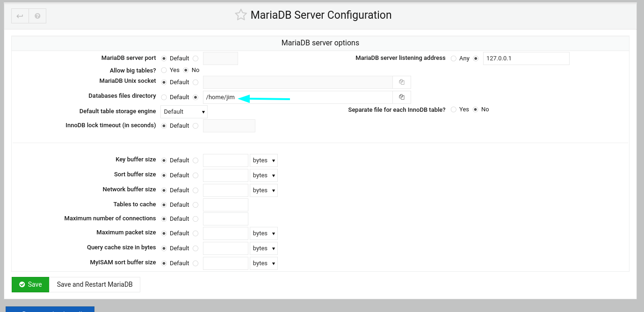This screenshot has height=312, width=644.
Task: Select Default for MyISAM sort buffer size
Action: coord(164,263)
